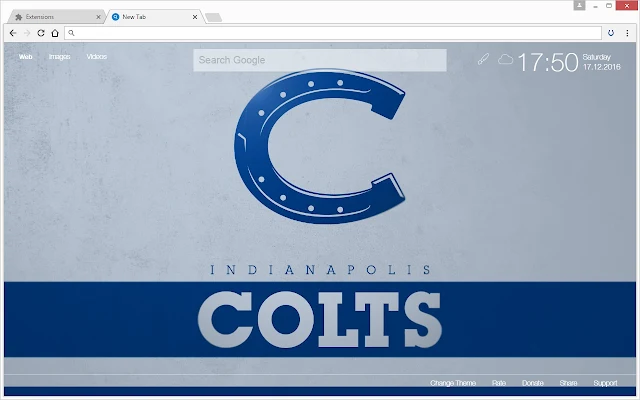Close the Extensions tab
640x400 pixels.
(98, 17)
